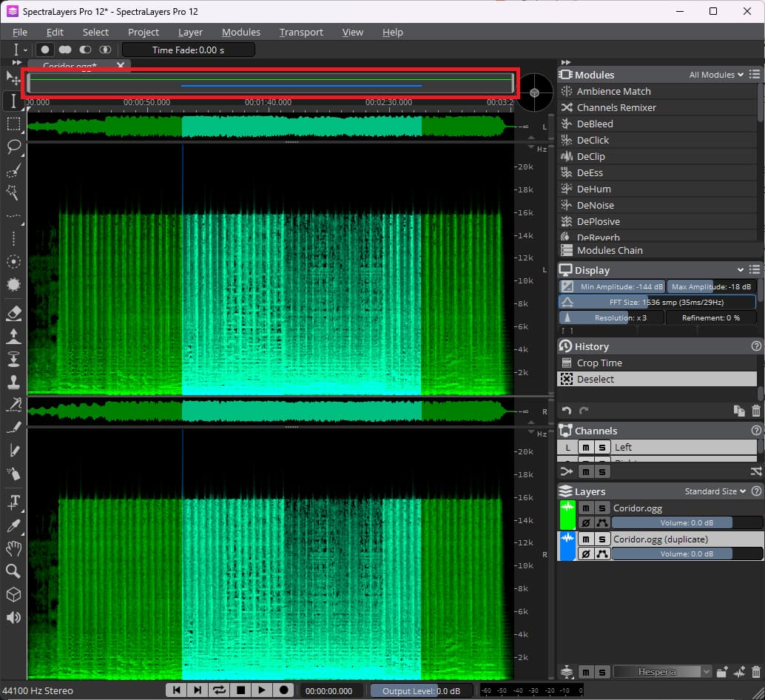Select the DeNoise module
This screenshot has height=700, width=765.
(x=595, y=205)
